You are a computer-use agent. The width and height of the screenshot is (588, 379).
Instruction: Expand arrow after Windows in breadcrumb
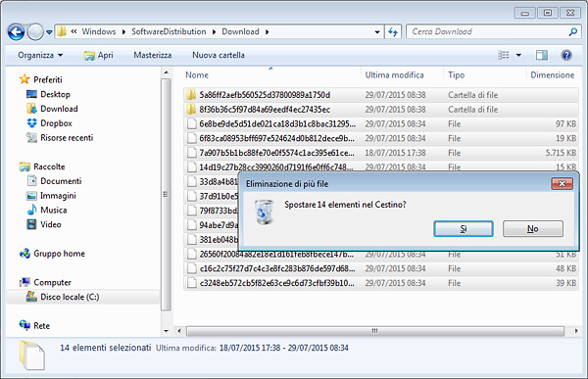tap(123, 32)
